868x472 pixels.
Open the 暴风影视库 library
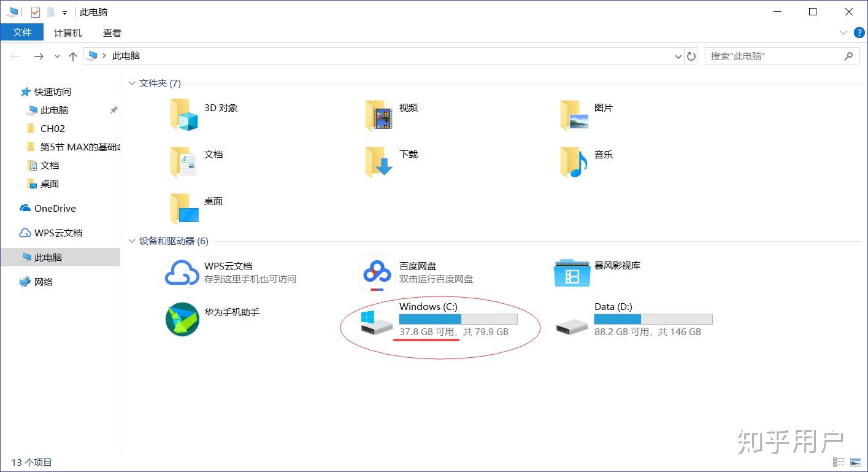coord(570,272)
